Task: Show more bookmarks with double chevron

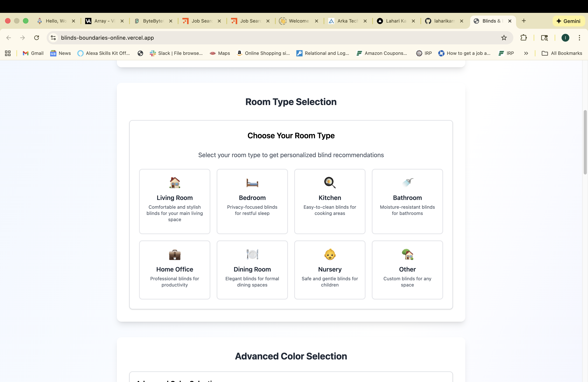Action: [526, 53]
